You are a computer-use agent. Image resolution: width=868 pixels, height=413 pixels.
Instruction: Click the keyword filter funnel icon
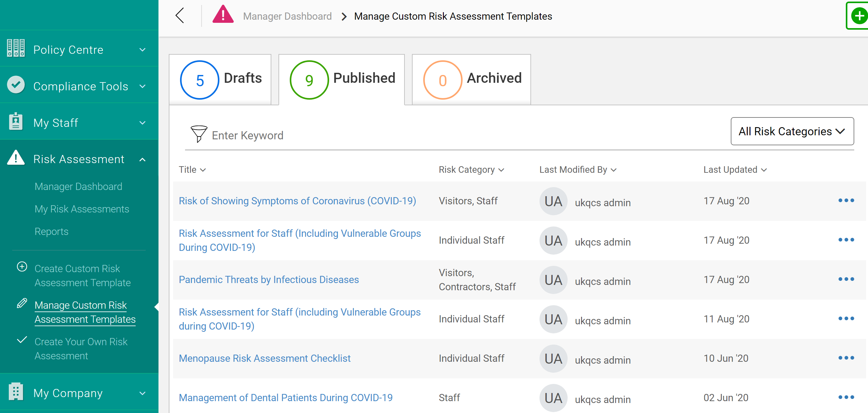(x=199, y=134)
